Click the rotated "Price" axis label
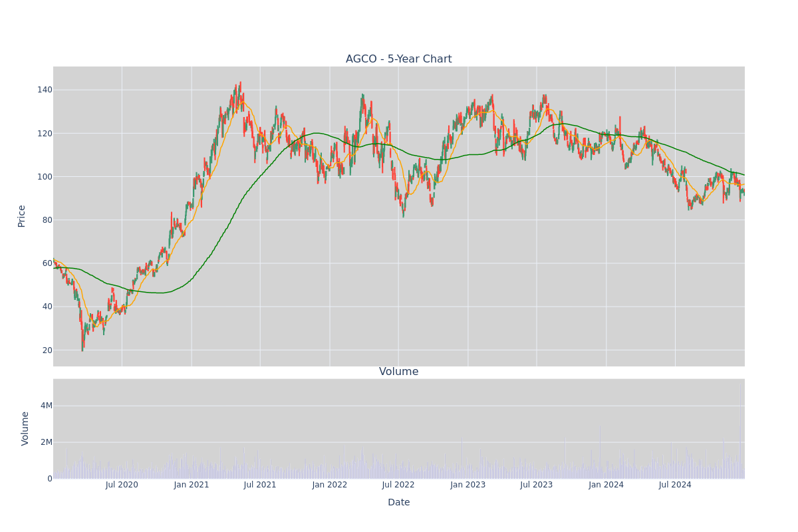 coord(21,216)
